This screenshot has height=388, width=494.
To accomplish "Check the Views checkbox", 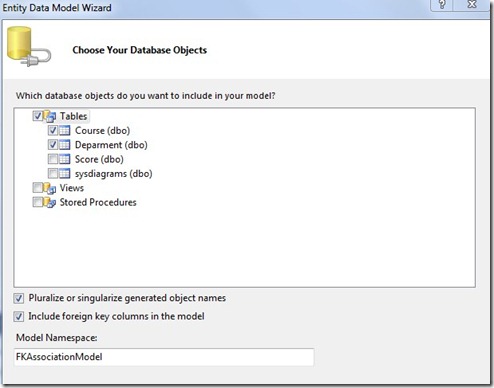I will (x=37, y=188).
